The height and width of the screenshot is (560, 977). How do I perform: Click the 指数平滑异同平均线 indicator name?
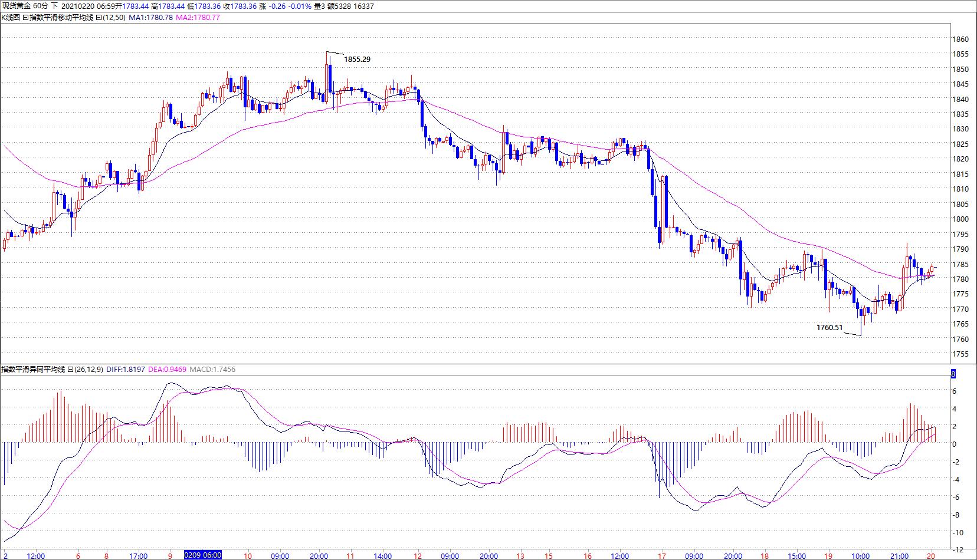pos(33,370)
